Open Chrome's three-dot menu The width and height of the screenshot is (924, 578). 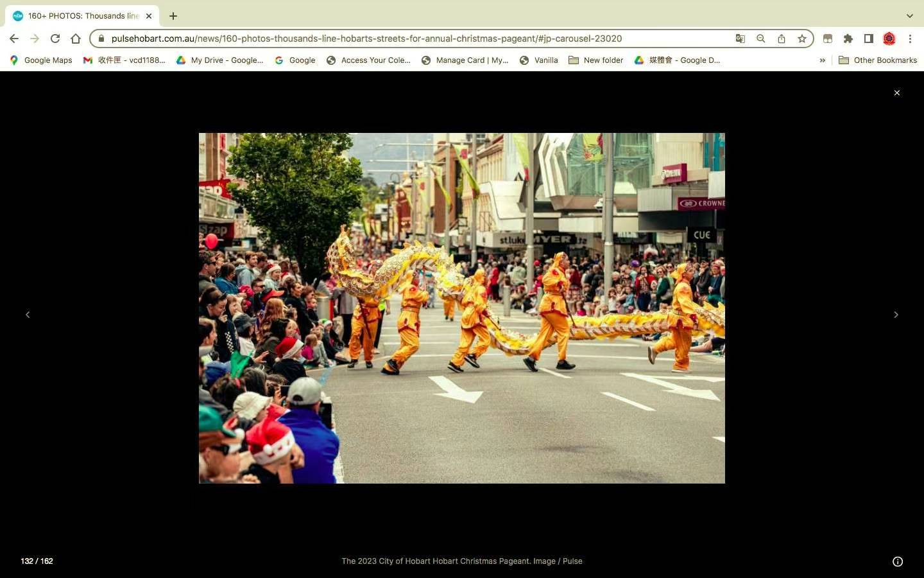[x=909, y=39]
